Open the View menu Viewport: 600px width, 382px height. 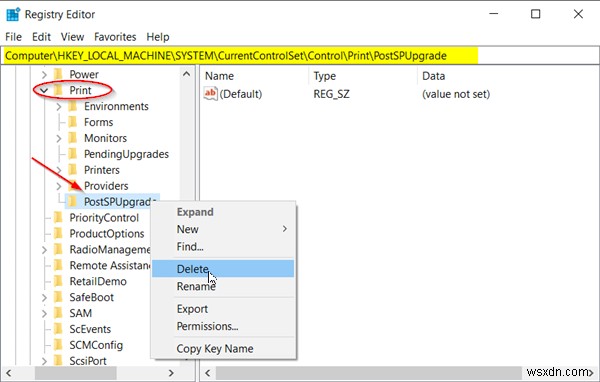(x=72, y=37)
